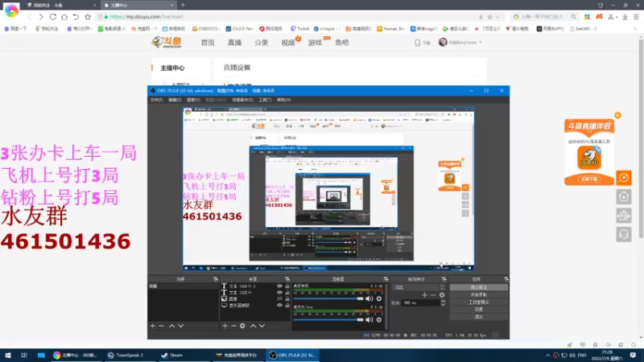The height and width of the screenshot is (362, 644).
Task: Open Mic/Aux settings gear
Action: pyautogui.click(x=379, y=319)
